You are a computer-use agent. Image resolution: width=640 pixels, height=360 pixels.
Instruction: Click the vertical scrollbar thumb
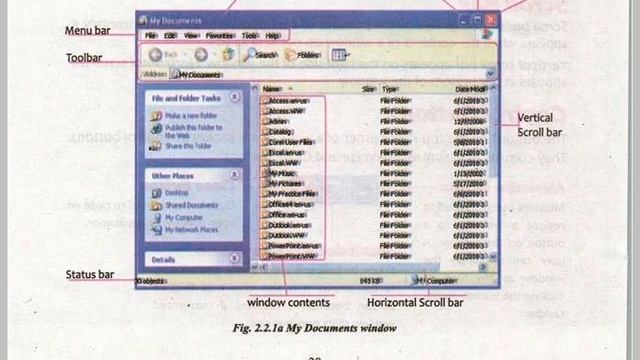(493, 135)
